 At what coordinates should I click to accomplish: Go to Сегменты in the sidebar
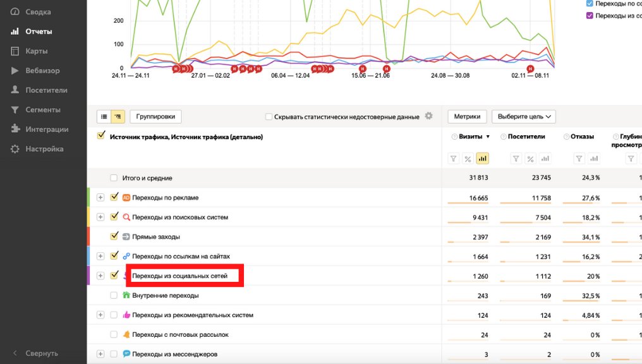tap(42, 110)
